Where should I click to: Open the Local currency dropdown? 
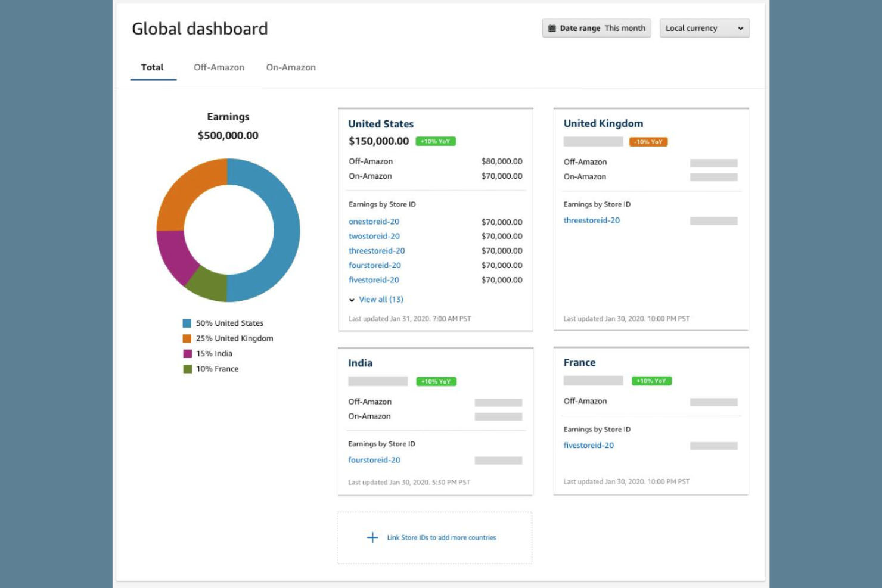coord(704,28)
